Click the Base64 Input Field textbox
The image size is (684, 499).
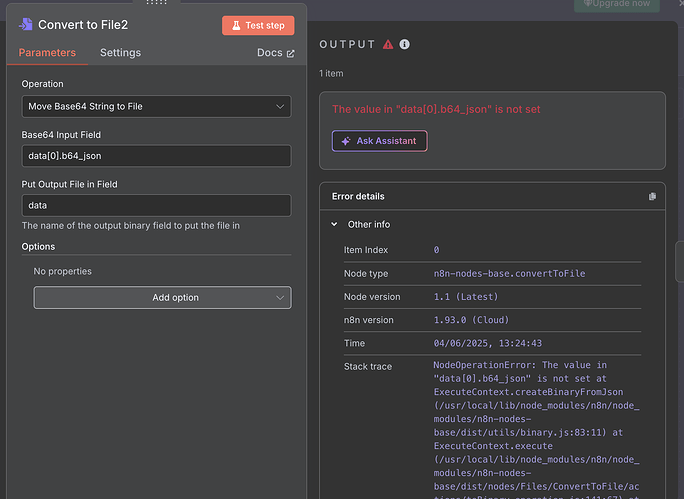(x=156, y=156)
